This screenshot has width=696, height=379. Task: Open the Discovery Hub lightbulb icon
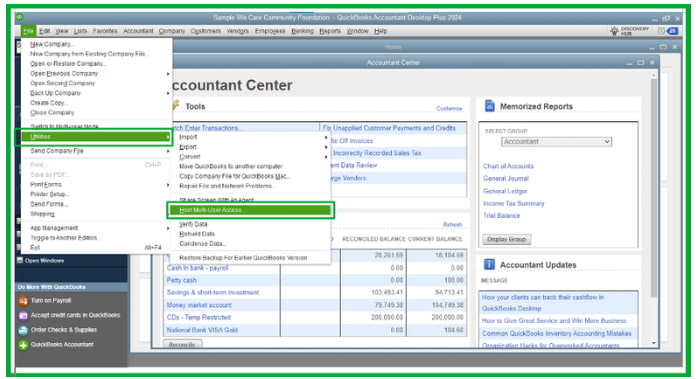point(614,31)
